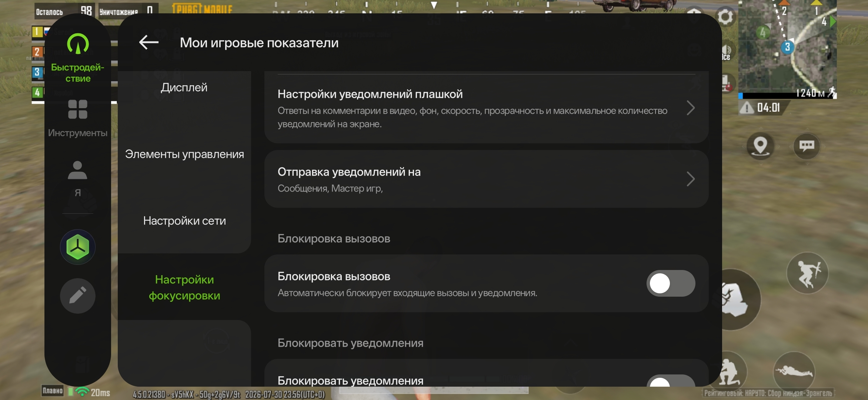Tap the Блокировать уведомления section header
Screen dimensions: 868x400
click(350, 343)
